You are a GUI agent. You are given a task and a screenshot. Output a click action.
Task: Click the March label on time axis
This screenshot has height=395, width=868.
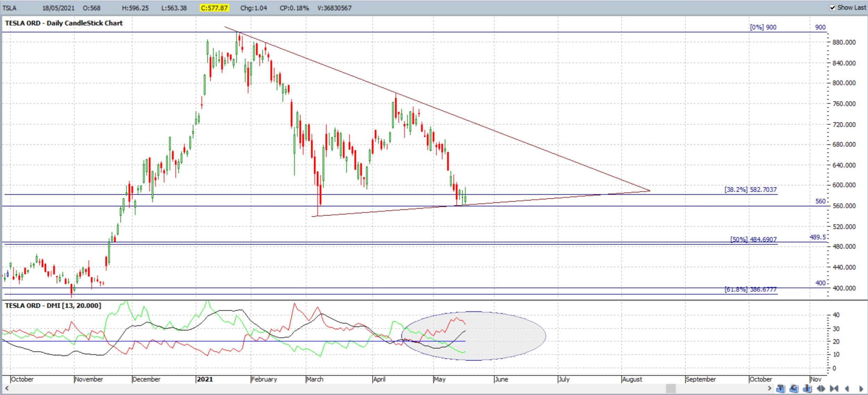pos(315,379)
